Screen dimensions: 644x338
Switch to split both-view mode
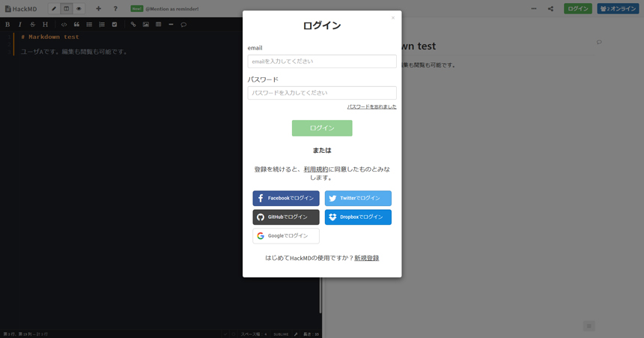66,9
